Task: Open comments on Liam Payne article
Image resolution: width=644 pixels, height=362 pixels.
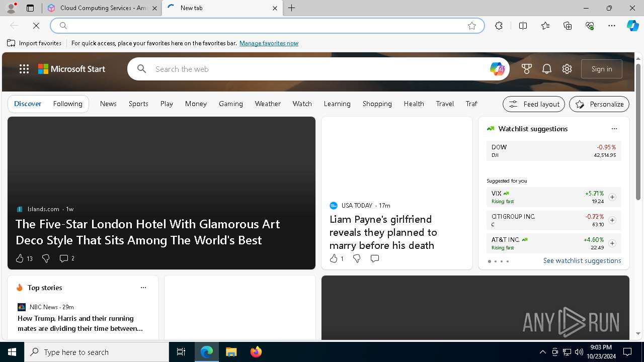Action: pos(375,258)
